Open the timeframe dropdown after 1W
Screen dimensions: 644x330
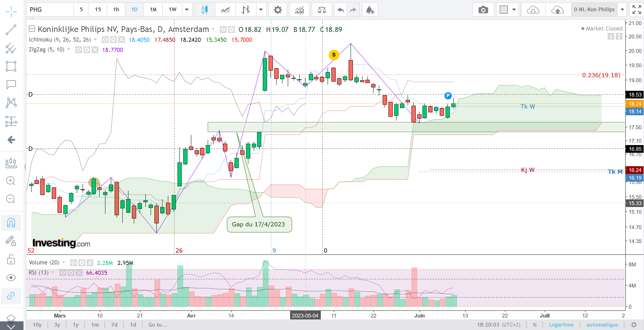pyautogui.click(x=187, y=10)
